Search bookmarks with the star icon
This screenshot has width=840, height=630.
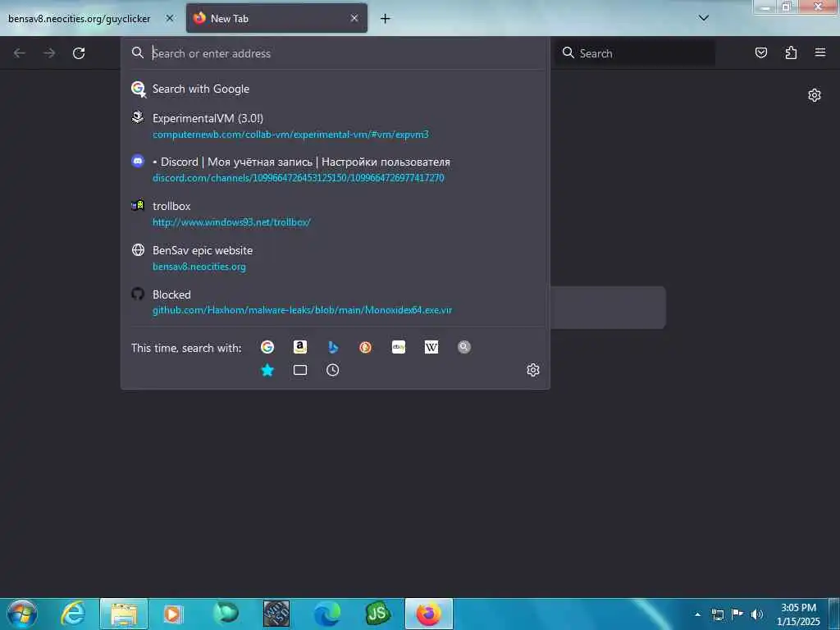[x=267, y=370]
